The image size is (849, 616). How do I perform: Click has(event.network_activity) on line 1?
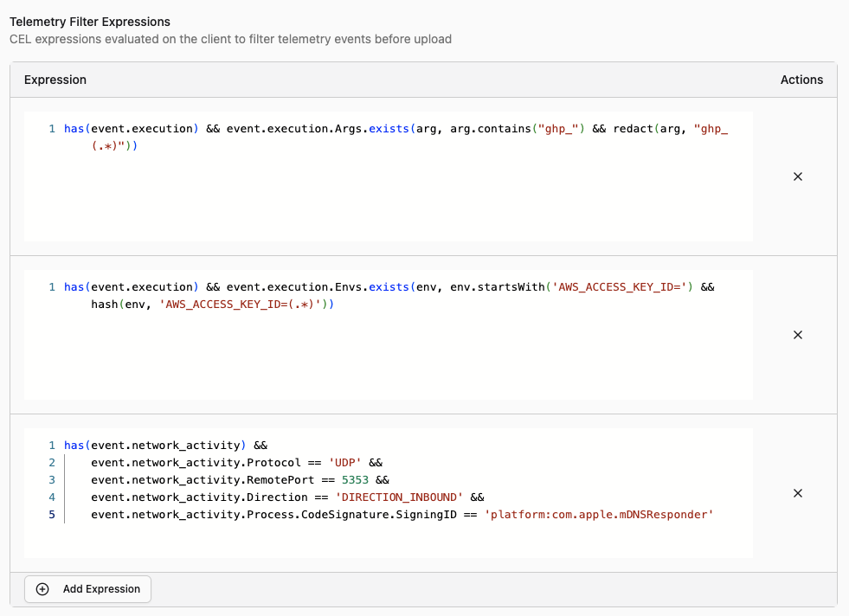(x=156, y=445)
